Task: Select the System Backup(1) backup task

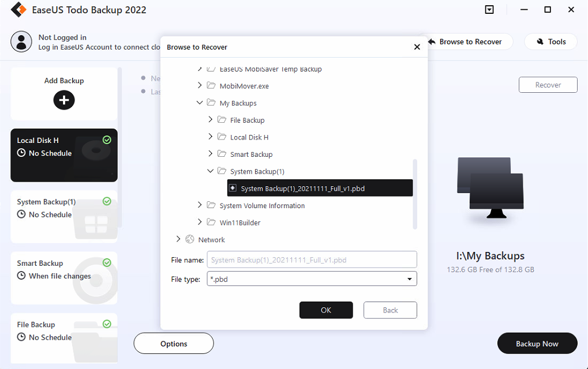Action: tap(64, 217)
